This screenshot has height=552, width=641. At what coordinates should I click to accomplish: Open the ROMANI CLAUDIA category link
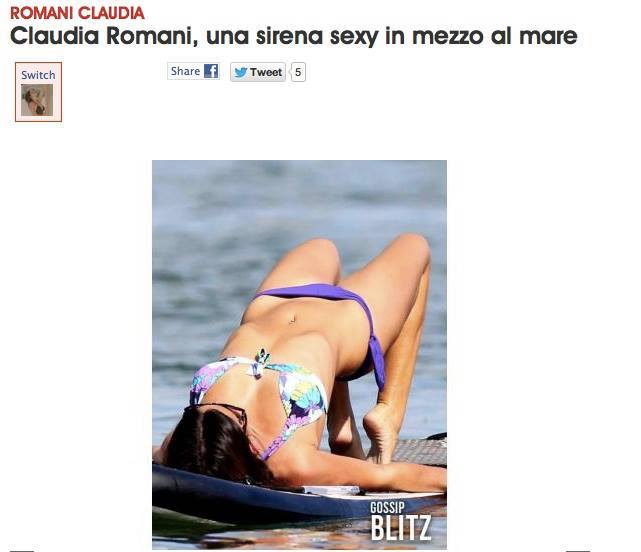point(77,13)
